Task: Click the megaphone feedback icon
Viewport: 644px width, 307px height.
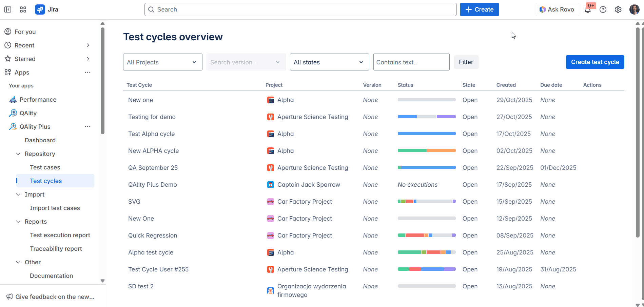Action: 9,297
